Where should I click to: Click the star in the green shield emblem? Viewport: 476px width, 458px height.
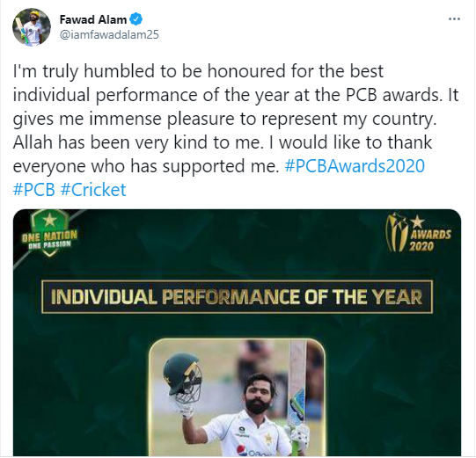click(49, 220)
